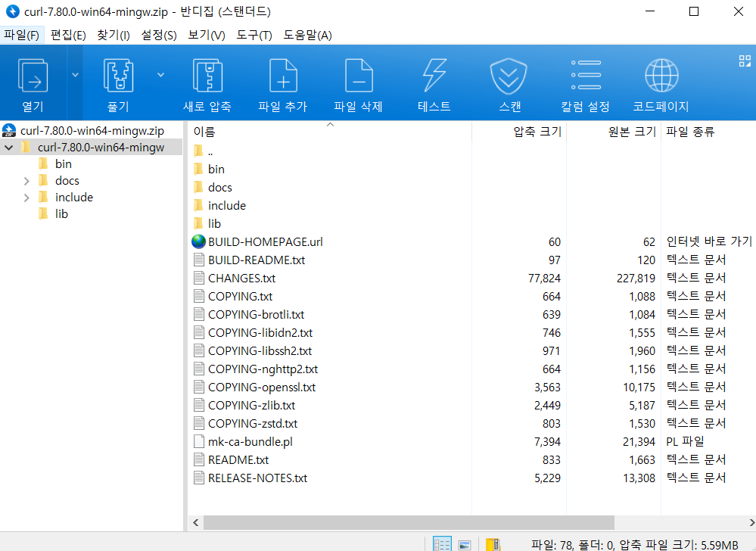
Task: Select COPYING-zlib.txt in file list
Action: point(252,405)
